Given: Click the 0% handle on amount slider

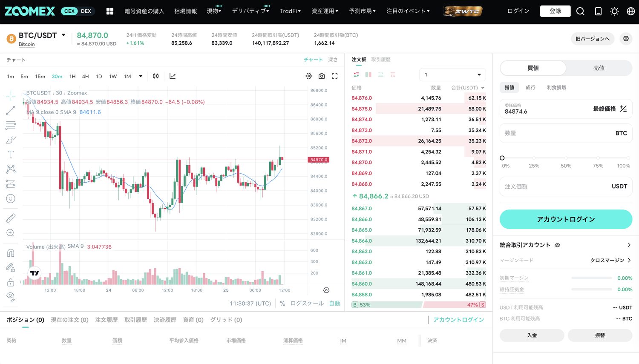Looking at the screenshot, I should (502, 158).
